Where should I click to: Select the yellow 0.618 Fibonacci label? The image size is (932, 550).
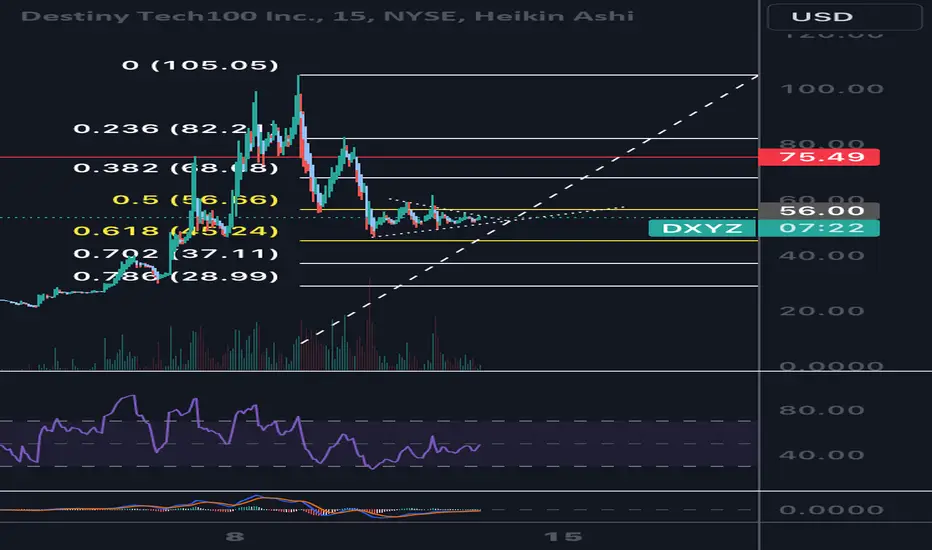coord(176,231)
